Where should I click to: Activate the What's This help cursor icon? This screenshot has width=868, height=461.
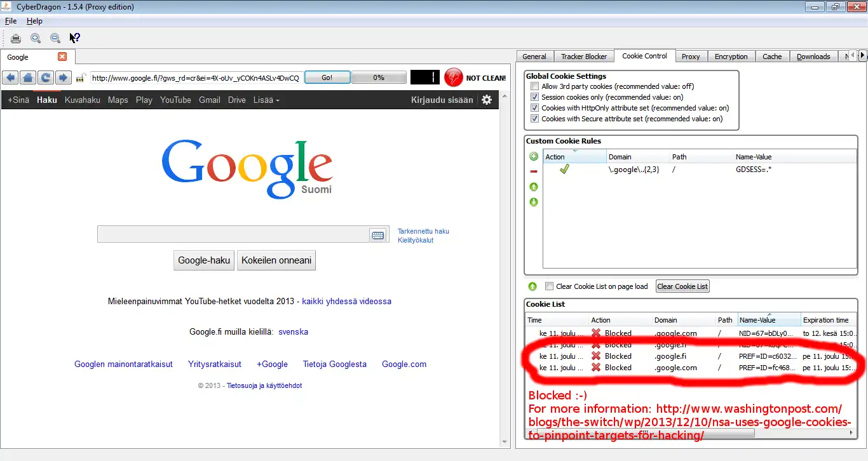75,38
